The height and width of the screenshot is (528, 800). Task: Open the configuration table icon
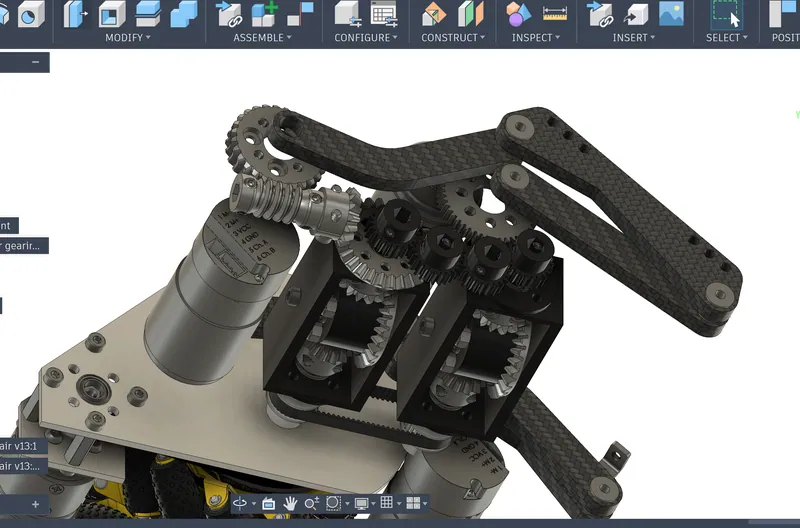384,14
